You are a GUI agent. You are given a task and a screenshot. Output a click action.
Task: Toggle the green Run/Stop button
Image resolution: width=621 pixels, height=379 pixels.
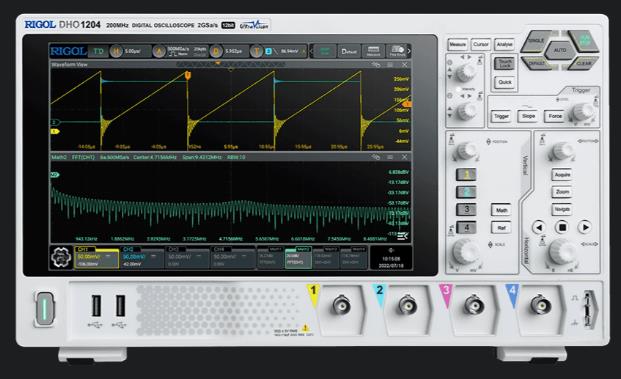(583, 41)
